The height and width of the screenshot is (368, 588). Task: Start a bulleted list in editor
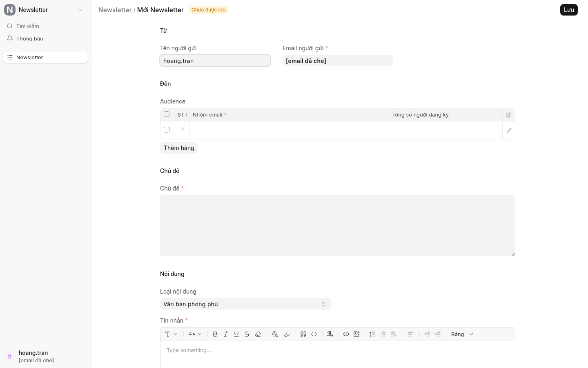tap(383, 334)
